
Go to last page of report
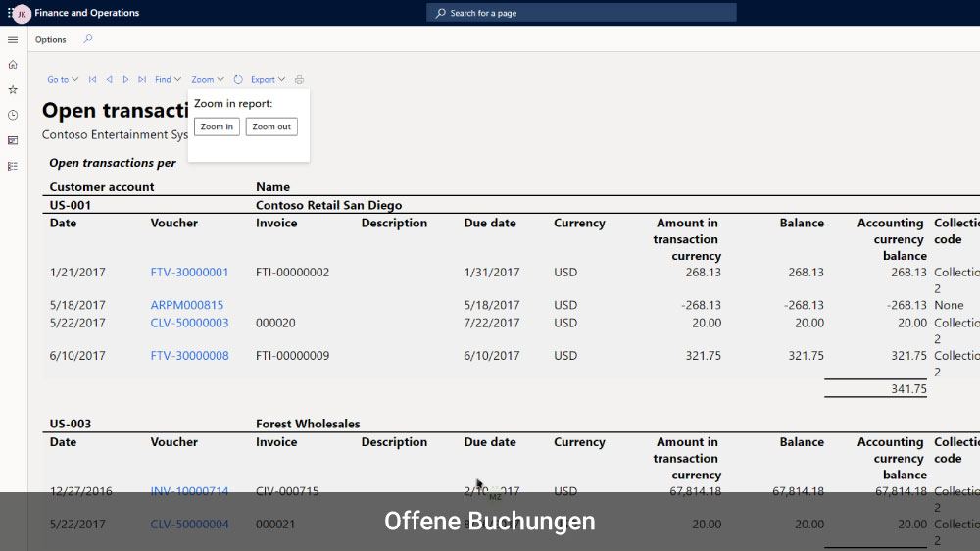142,80
